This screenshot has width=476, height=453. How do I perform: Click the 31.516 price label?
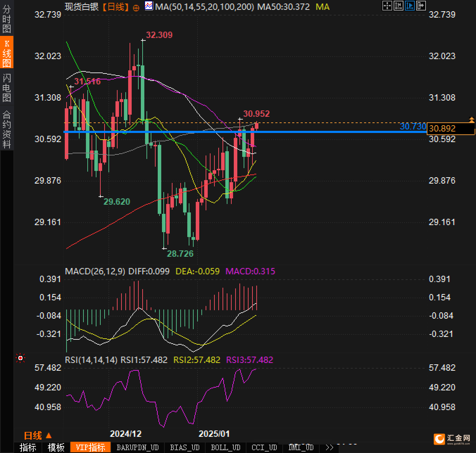pyautogui.click(x=87, y=82)
